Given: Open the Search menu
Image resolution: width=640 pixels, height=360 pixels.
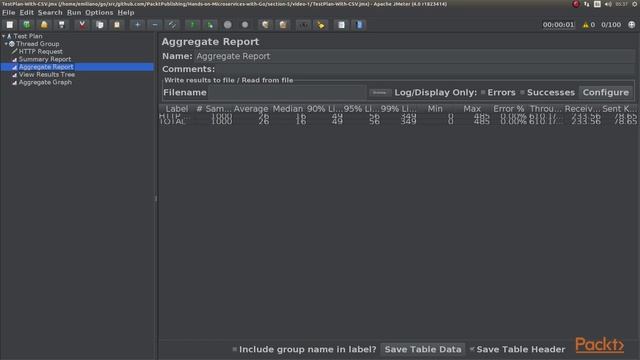Looking at the screenshot, I should pos(50,13).
